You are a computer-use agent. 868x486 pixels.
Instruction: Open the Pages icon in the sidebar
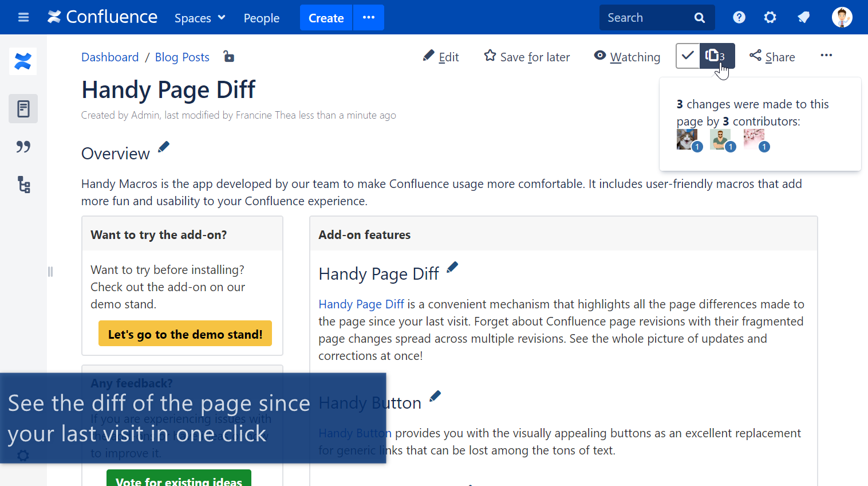tap(23, 108)
